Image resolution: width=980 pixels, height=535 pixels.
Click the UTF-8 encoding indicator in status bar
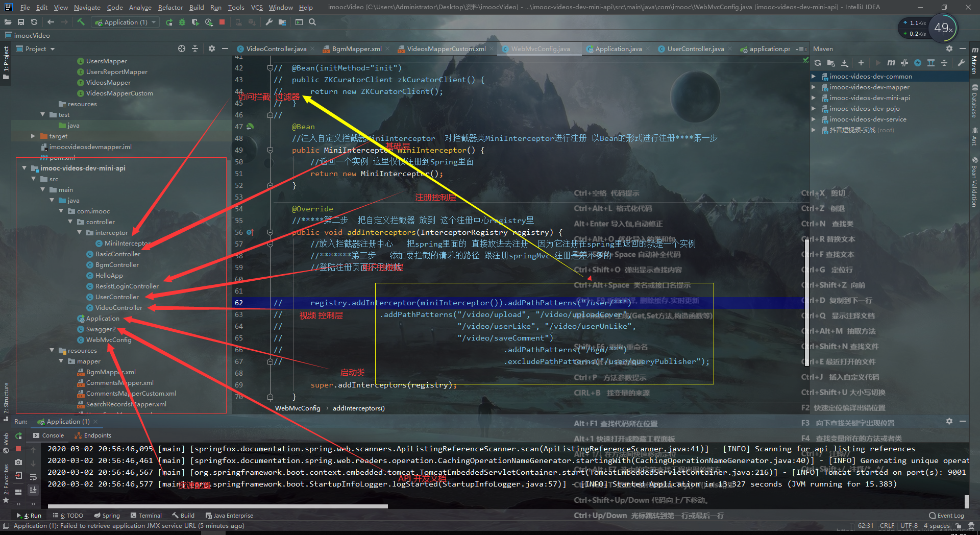[909, 526]
